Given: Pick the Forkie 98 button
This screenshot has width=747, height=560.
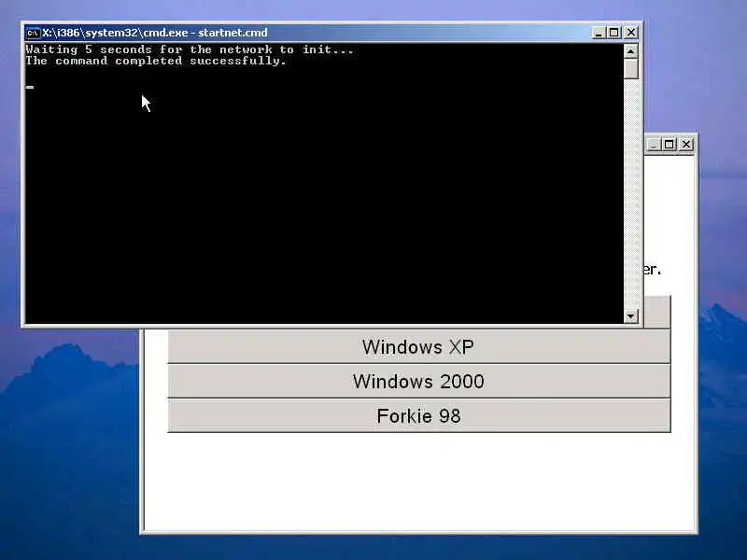Looking at the screenshot, I should (418, 416).
